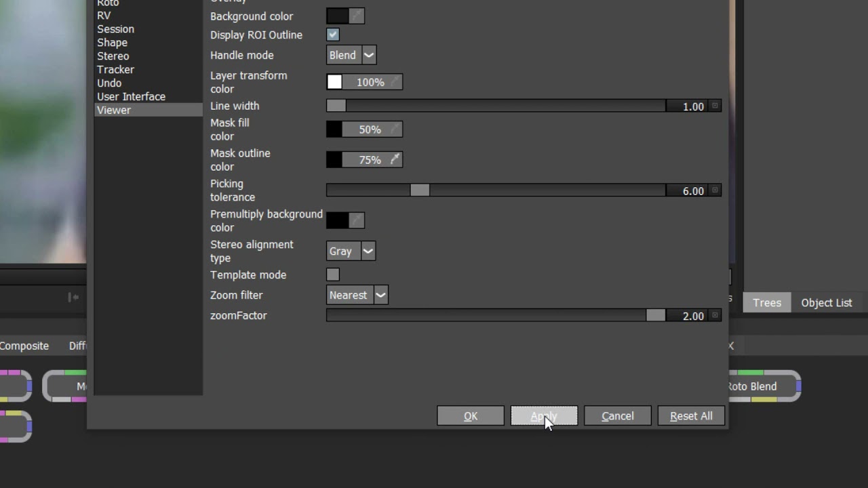Click the Picking tolerance slider handle
This screenshot has height=488, width=868.
[x=420, y=190]
